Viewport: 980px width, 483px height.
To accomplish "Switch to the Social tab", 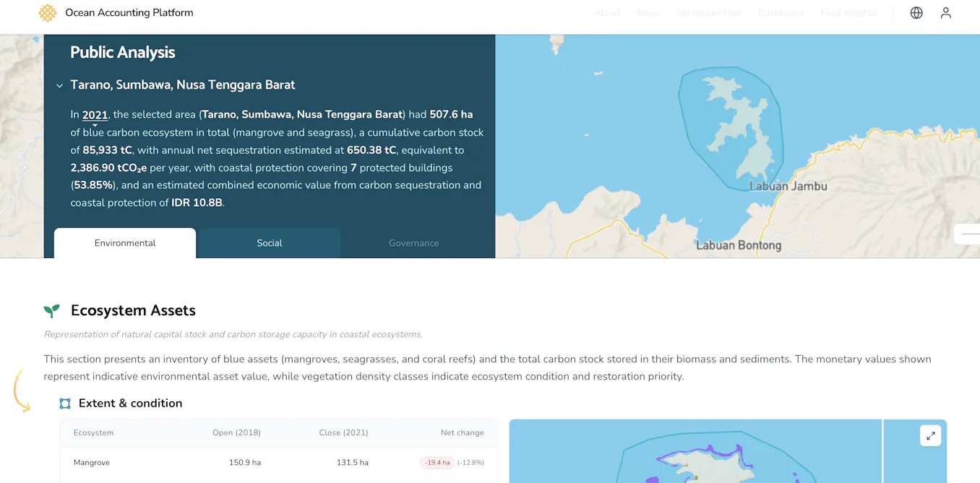I will [270, 243].
